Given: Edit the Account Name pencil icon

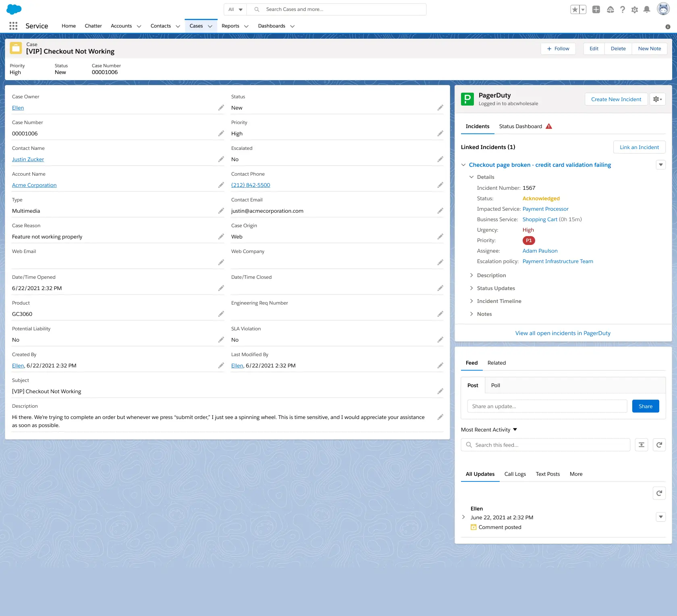Looking at the screenshot, I should (x=221, y=185).
